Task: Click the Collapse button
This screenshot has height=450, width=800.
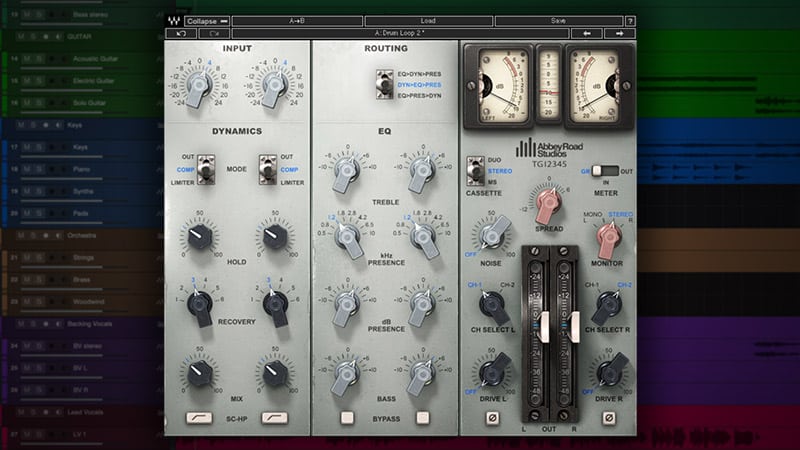Action: click(207, 20)
